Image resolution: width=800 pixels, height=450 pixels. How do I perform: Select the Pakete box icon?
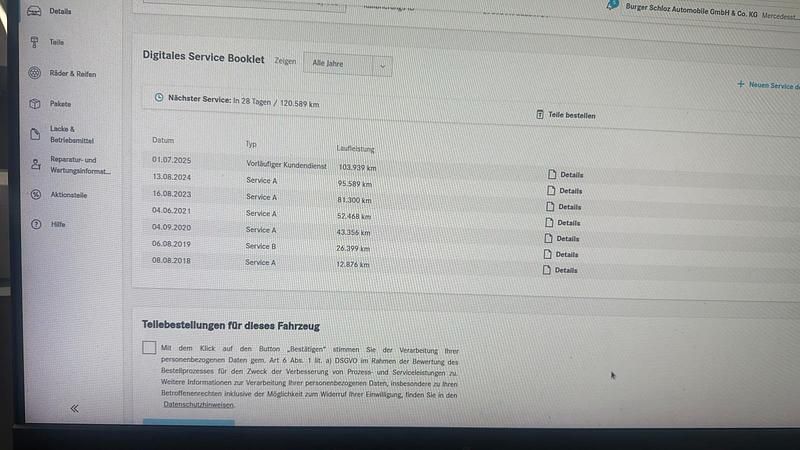click(34, 104)
